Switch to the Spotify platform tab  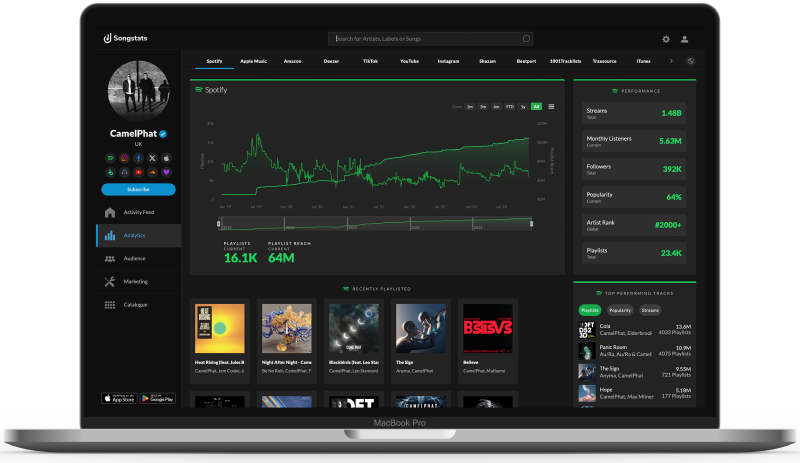coord(214,61)
